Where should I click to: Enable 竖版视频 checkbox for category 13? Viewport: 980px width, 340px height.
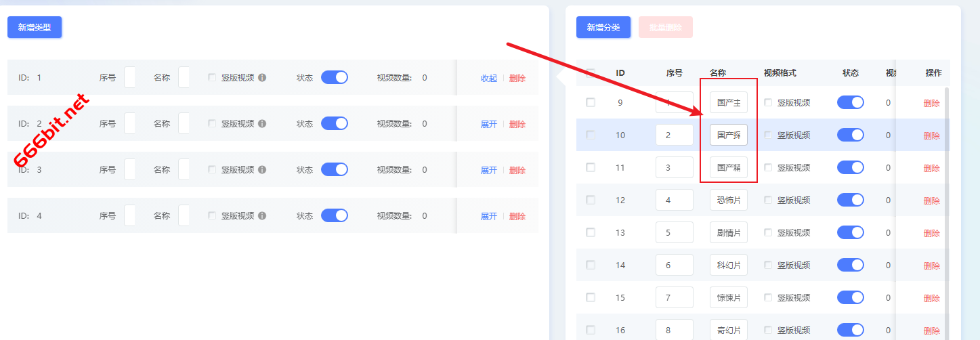click(x=768, y=232)
